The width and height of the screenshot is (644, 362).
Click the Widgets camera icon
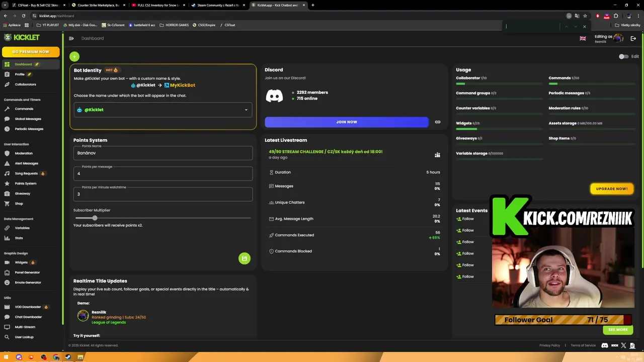click(x=7, y=262)
